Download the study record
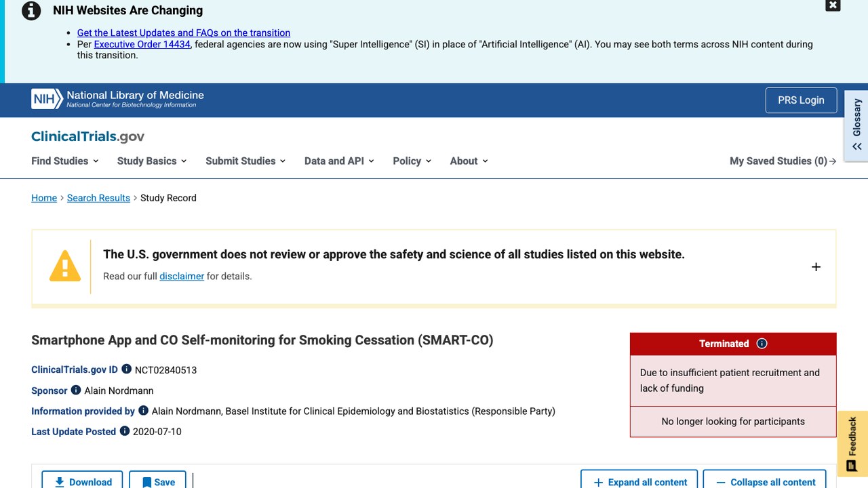This screenshot has width=868, height=488. pos(82,480)
